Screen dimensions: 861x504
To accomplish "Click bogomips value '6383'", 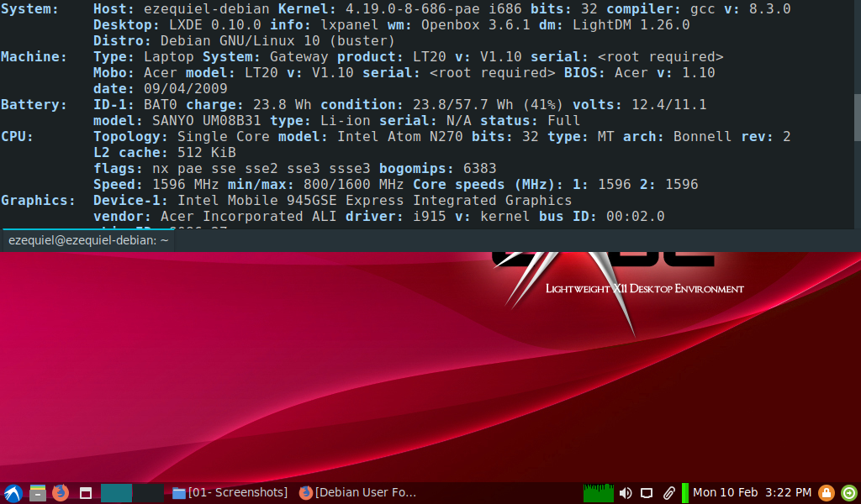I will pyautogui.click(x=480, y=168).
